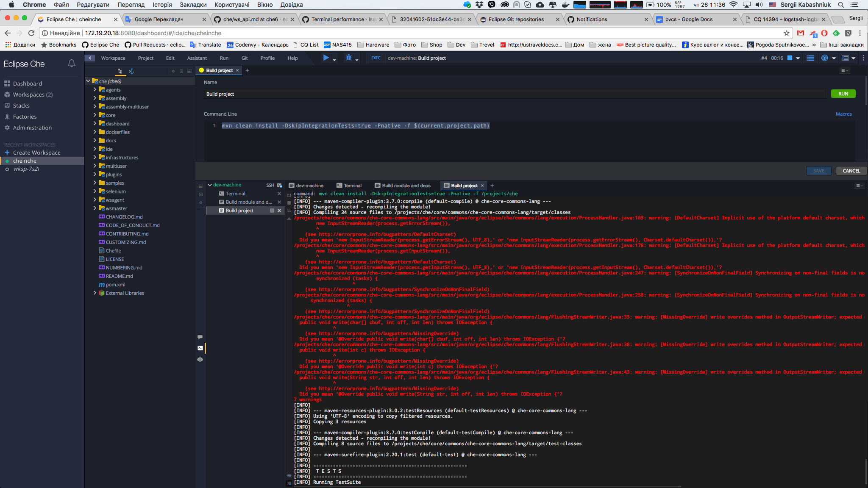Click the Debug bug icon in toolbar
This screenshot has height=488, width=868.
click(348, 58)
